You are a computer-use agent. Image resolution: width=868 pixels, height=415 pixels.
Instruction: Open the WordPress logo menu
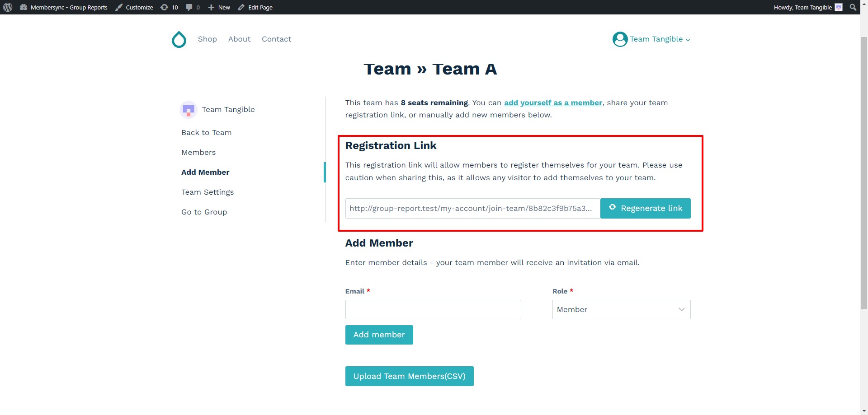tap(8, 7)
